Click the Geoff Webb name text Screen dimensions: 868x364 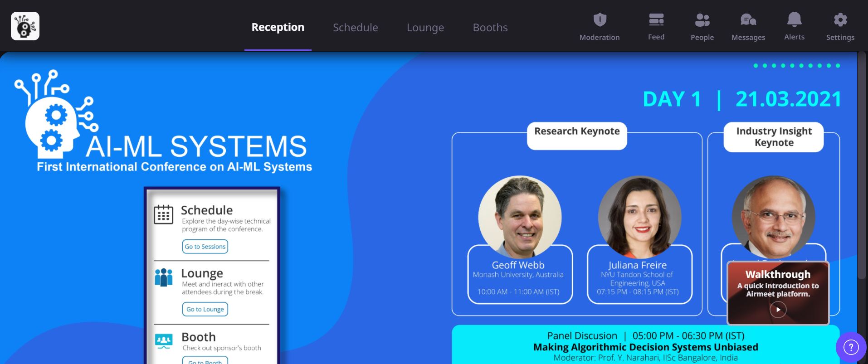518,265
